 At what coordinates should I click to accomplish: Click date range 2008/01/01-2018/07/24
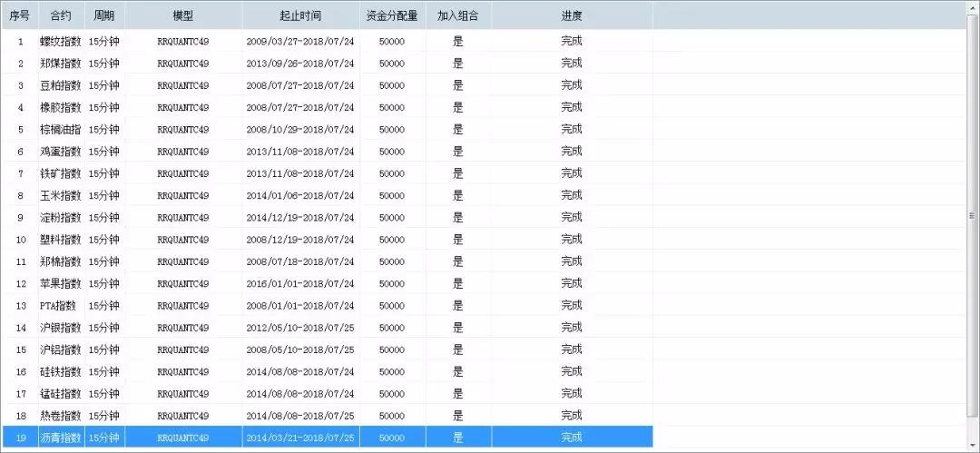300,305
